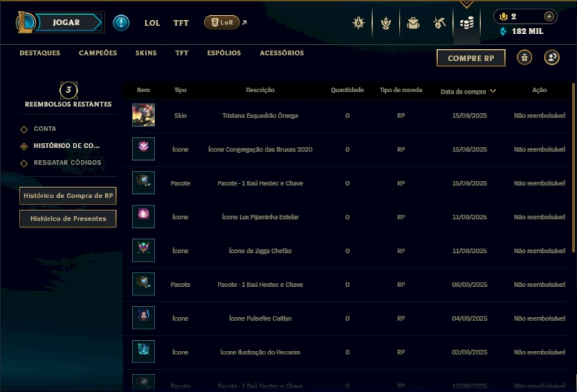Click the Tipo de moeda column header
The width and height of the screenshot is (577, 392).
click(x=401, y=90)
